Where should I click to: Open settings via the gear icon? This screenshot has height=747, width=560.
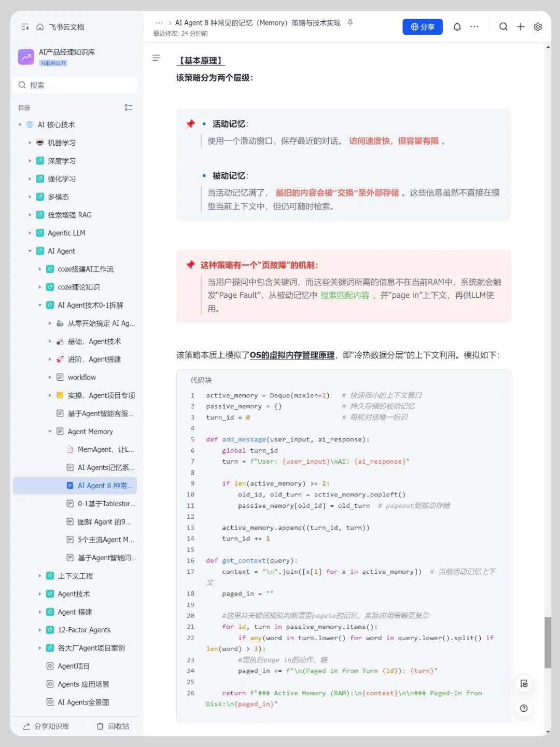click(x=538, y=27)
